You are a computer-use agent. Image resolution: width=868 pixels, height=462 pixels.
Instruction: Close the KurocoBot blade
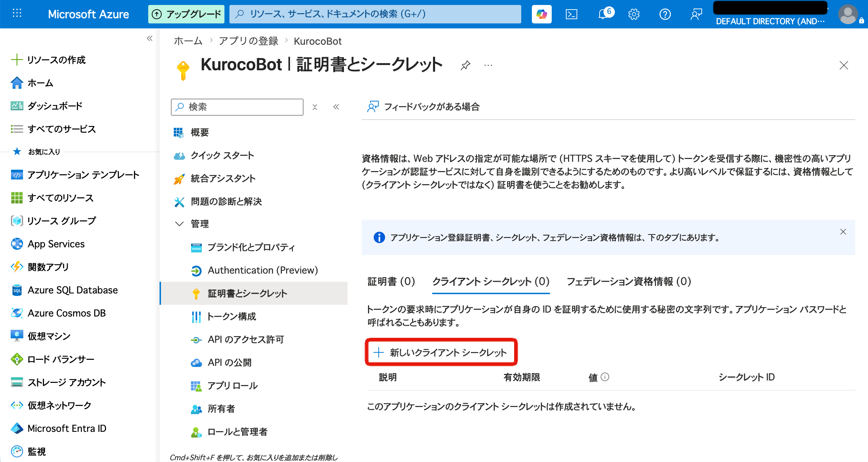844,65
